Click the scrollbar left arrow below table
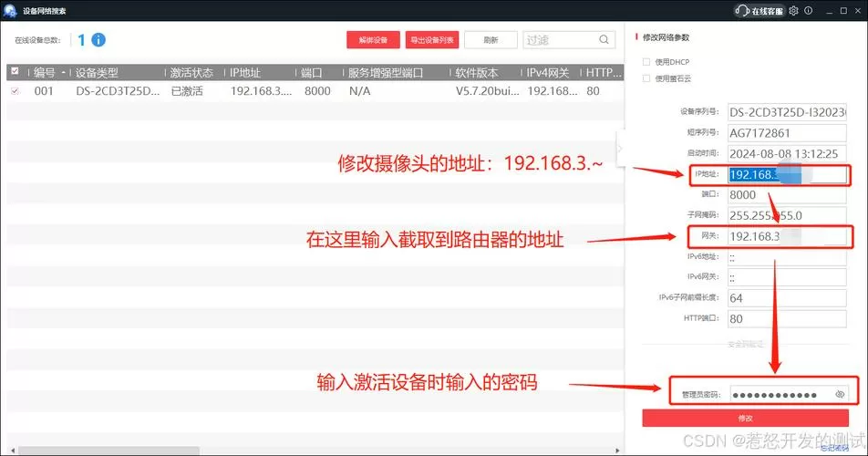The image size is (868, 456). tap(13, 451)
